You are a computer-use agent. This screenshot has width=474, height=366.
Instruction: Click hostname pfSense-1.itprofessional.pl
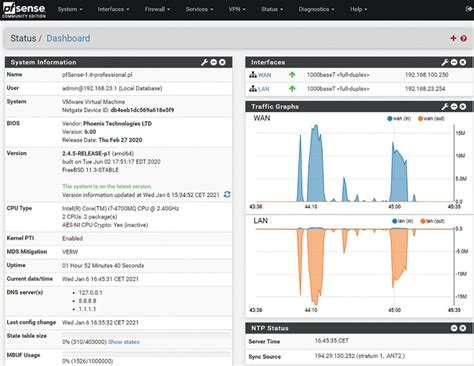[x=97, y=75]
